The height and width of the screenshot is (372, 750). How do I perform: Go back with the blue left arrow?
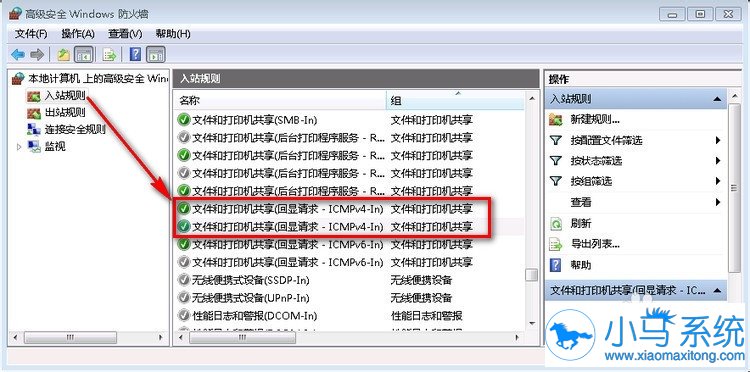tap(18, 55)
